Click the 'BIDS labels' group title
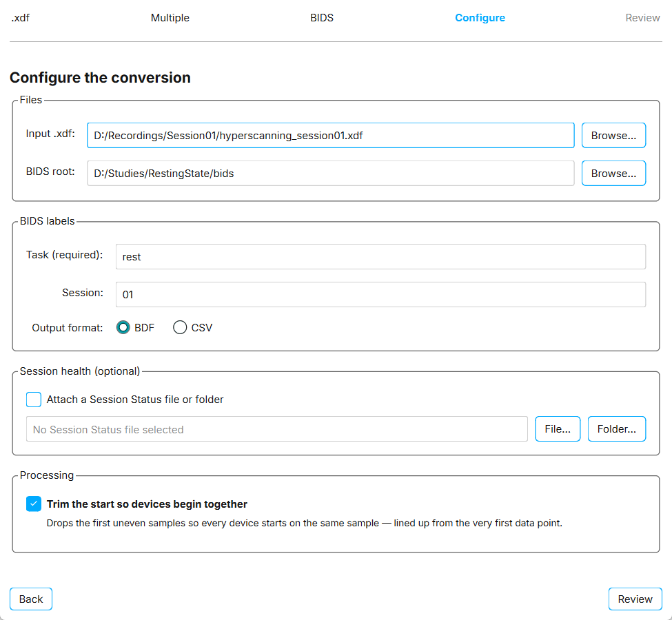 coord(47,221)
